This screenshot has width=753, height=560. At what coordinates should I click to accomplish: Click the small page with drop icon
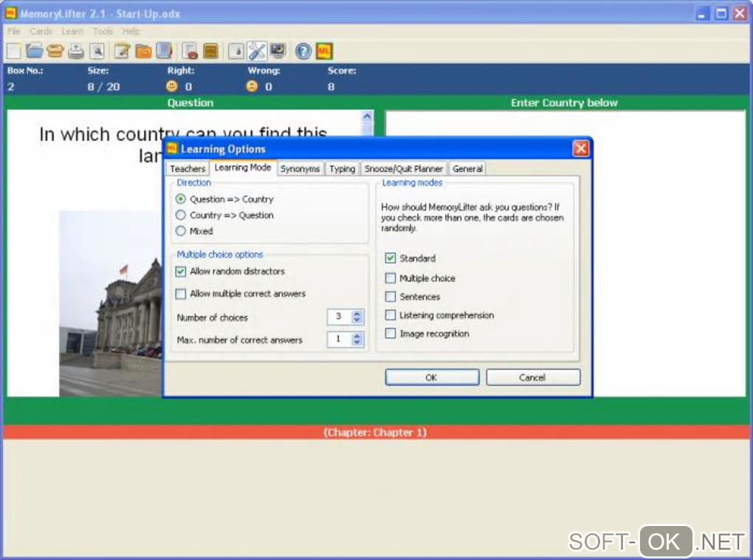click(x=235, y=51)
